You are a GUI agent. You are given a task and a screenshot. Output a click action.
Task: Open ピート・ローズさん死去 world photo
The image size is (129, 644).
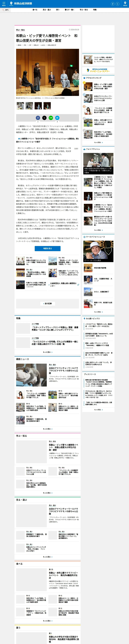98,251
